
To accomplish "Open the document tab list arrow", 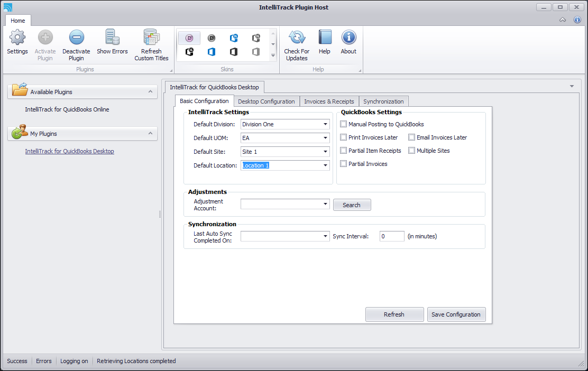I will (572, 86).
